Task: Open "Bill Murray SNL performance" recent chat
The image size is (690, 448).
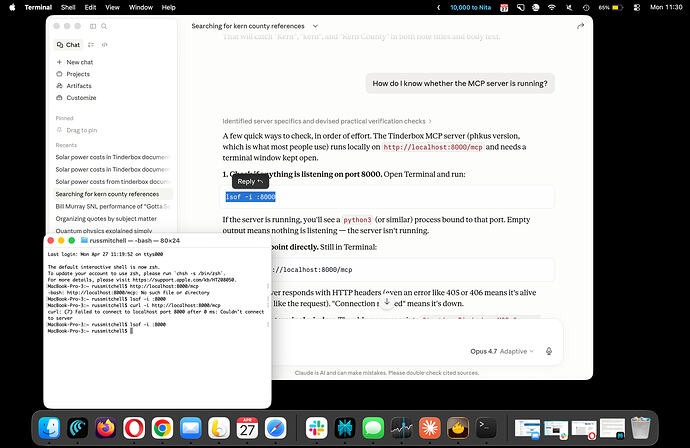Action: (113, 206)
